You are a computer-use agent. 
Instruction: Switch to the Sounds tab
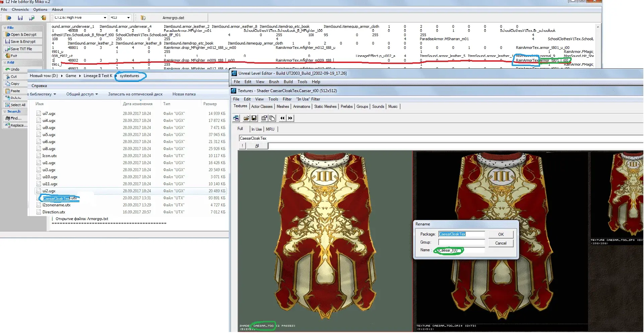pyautogui.click(x=378, y=107)
